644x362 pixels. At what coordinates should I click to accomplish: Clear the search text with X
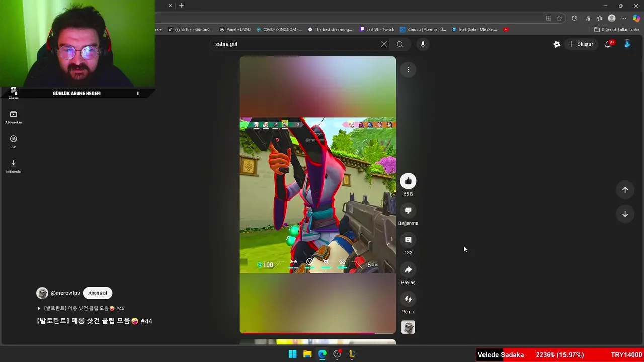pyautogui.click(x=384, y=44)
